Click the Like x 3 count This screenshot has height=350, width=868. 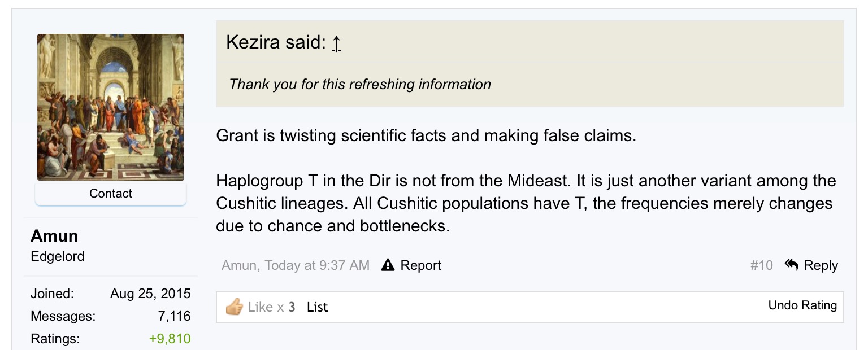[x=271, y=307]
